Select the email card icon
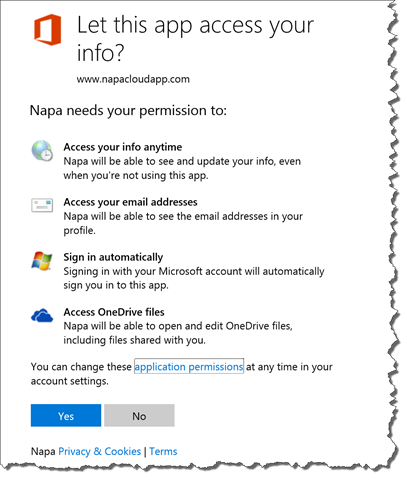The image size is (407, 480). [x=42, y=205]
